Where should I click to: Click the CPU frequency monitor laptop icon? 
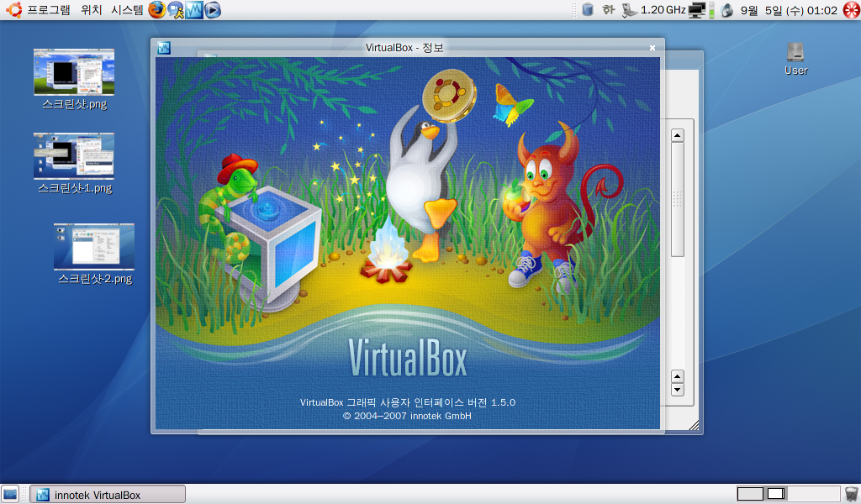[x=629, y=10]
